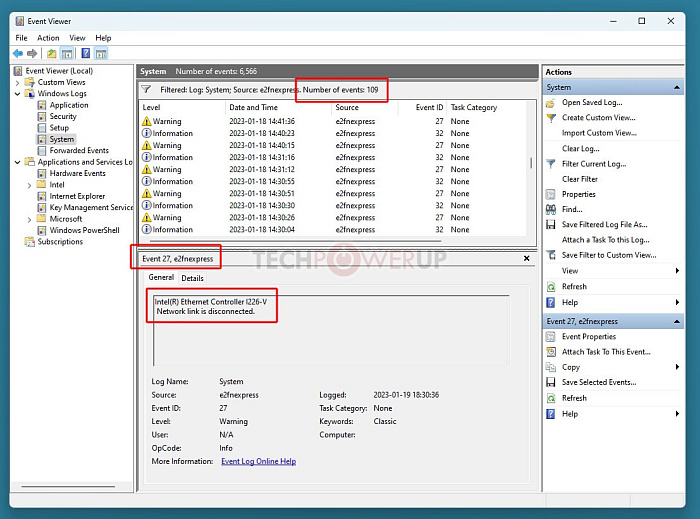
Task: Click the Show/Hide Console Tree toolbar icon
Action: click(x=67, y=54)
